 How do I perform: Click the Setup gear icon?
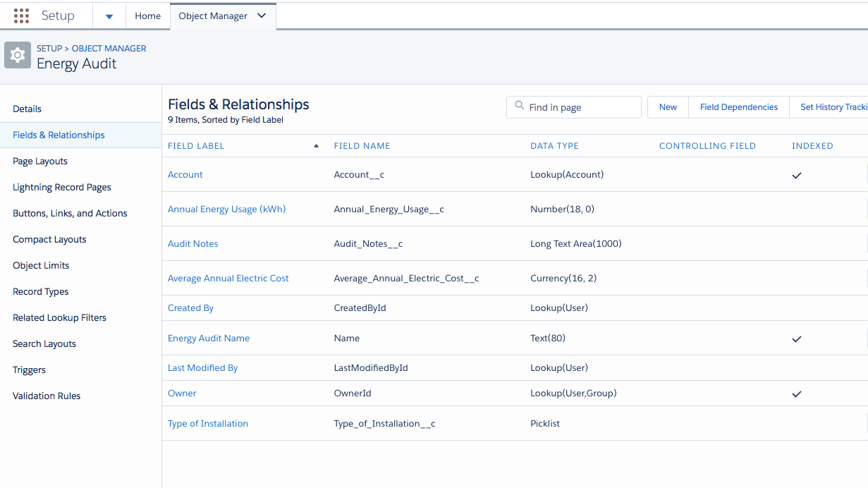(x=18, y=55)
